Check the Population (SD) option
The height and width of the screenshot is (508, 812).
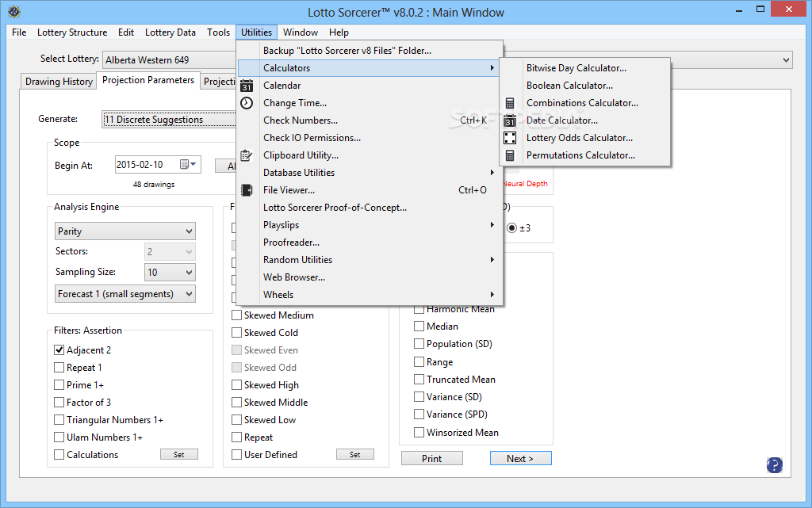coord(419,344)
